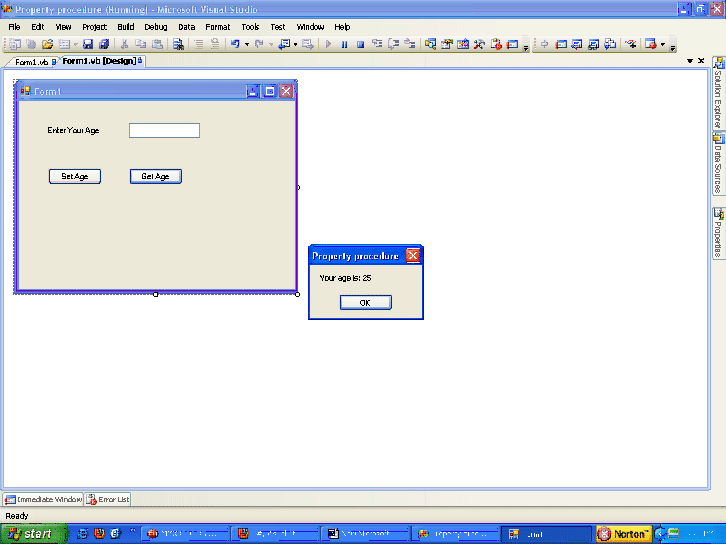Viewport: 726px width, 544px height.
Task: Click the Set Age button
Action: tap(75, 176)
